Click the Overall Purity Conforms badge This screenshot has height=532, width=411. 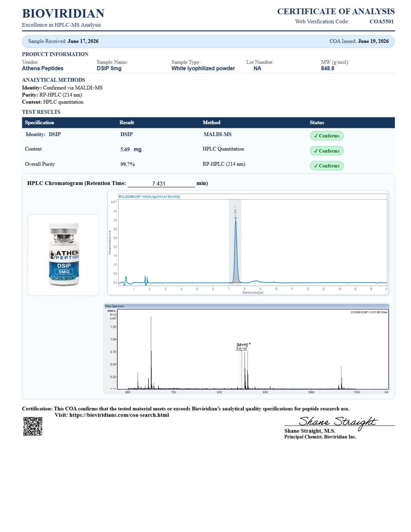[327, 166]
